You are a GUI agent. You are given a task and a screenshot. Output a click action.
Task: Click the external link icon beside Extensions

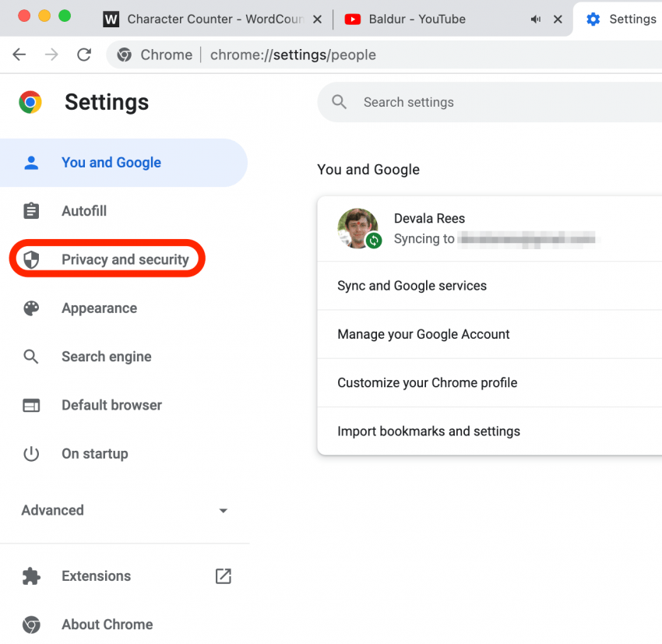(224, 576)
